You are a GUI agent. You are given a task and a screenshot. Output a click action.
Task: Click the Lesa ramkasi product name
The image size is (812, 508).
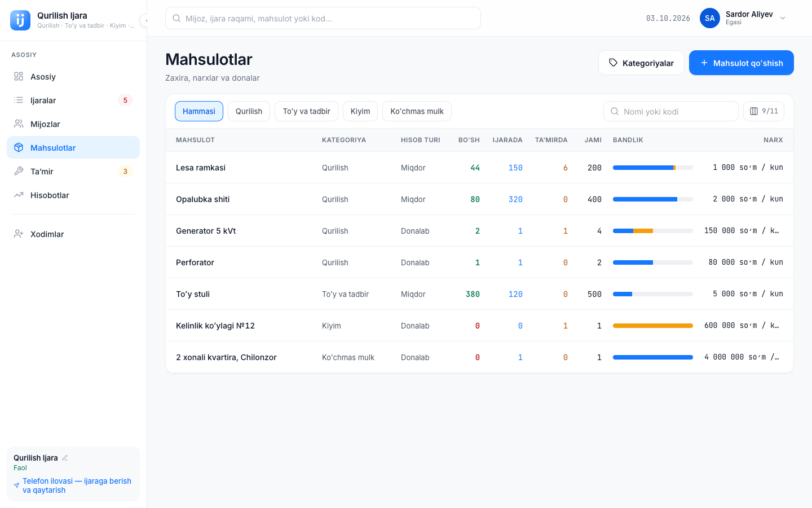[201, 168]
